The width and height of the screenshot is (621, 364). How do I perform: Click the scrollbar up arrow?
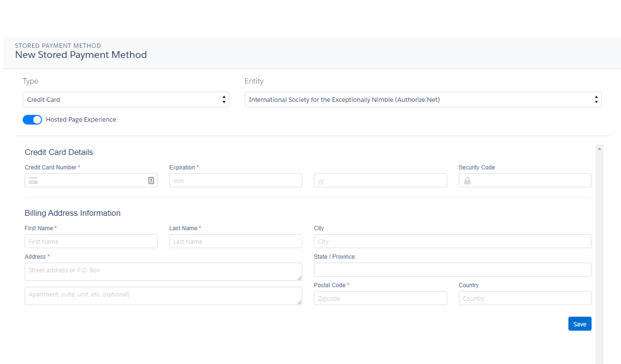(599, 149)
